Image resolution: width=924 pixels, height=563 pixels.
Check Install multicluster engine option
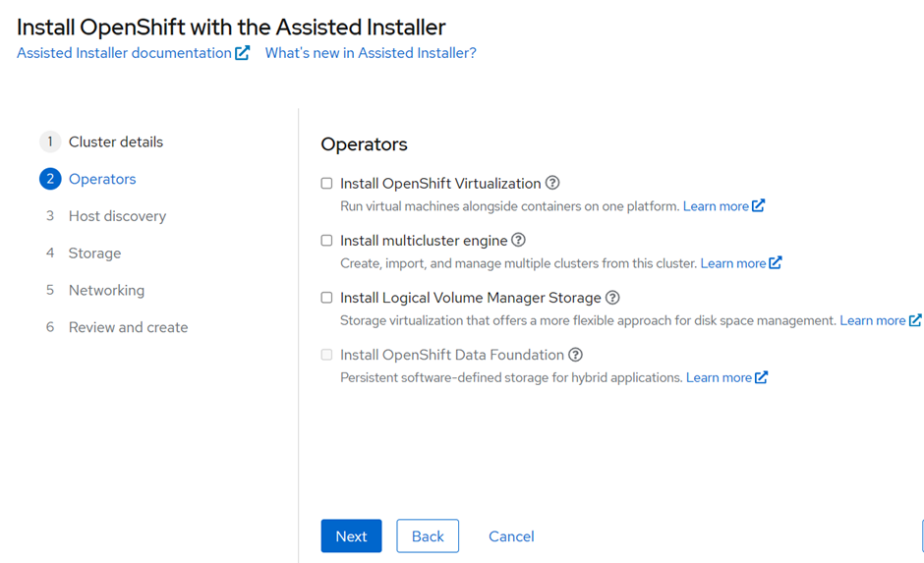click(326, 241)
